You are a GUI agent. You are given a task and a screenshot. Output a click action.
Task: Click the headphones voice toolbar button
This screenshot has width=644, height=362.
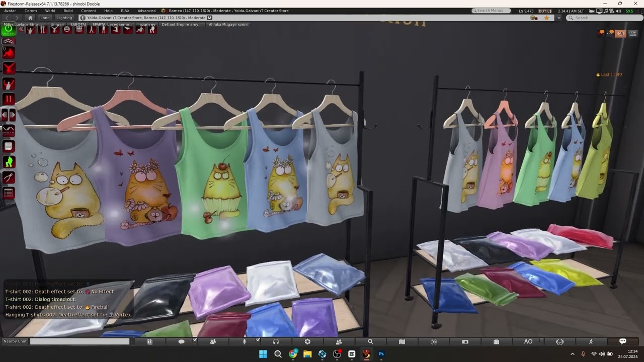click(276, 341)
